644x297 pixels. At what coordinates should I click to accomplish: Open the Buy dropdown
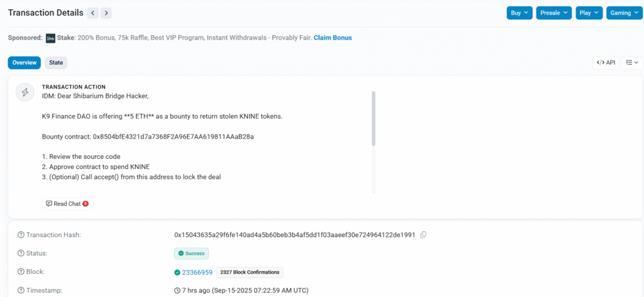point(519,13)
